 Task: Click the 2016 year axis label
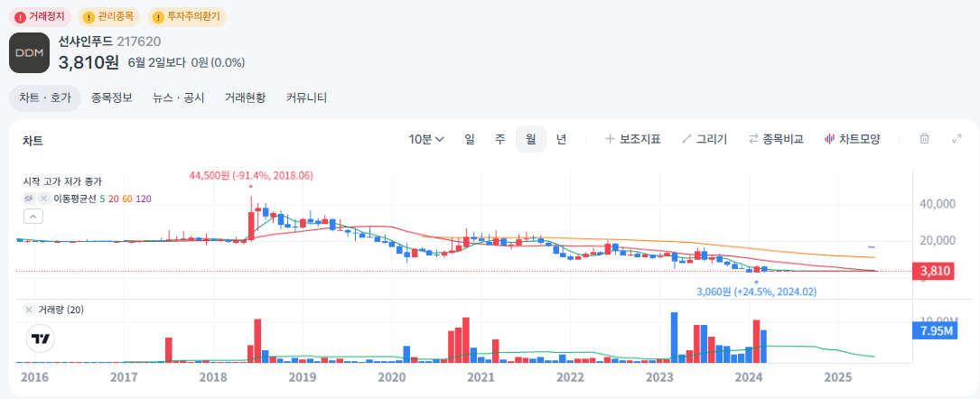point(34,377)
